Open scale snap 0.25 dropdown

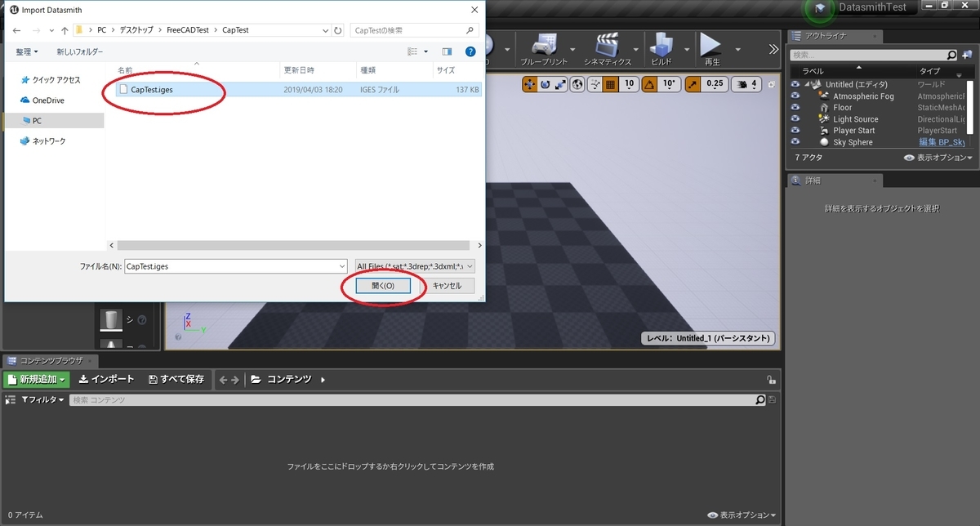[715, 84]
